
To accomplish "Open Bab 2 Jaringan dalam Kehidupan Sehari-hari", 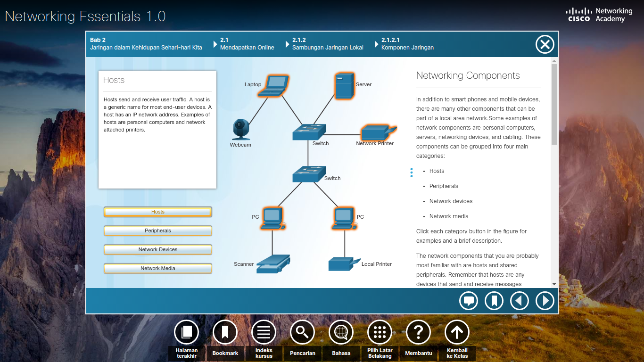I will pyautogui.click(x=146, y=44).
